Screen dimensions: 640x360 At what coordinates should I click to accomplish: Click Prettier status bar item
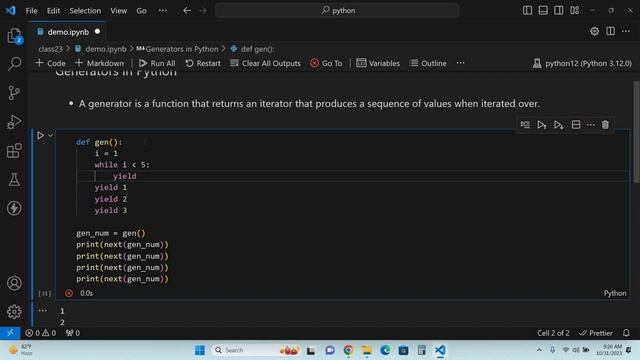tap(596, 333)
